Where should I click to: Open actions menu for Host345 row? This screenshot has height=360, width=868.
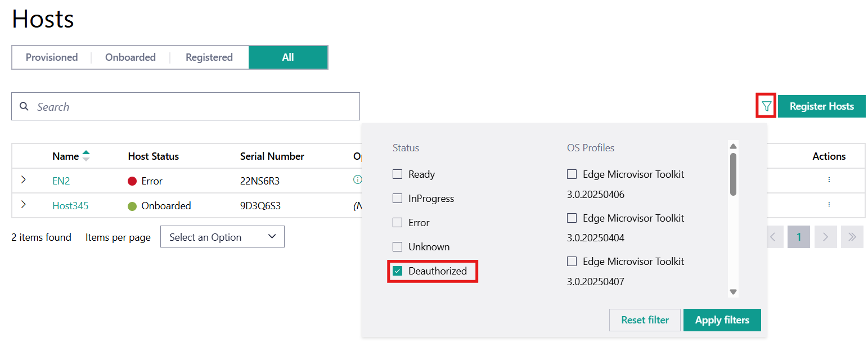829,205
